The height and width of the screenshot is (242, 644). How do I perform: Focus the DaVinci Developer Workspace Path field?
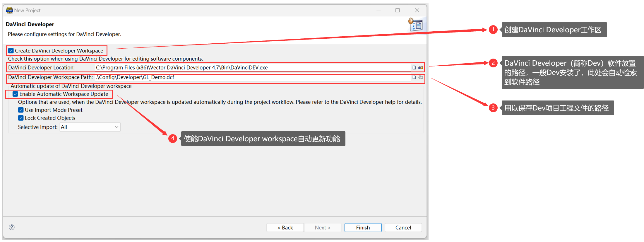point(253,77)
